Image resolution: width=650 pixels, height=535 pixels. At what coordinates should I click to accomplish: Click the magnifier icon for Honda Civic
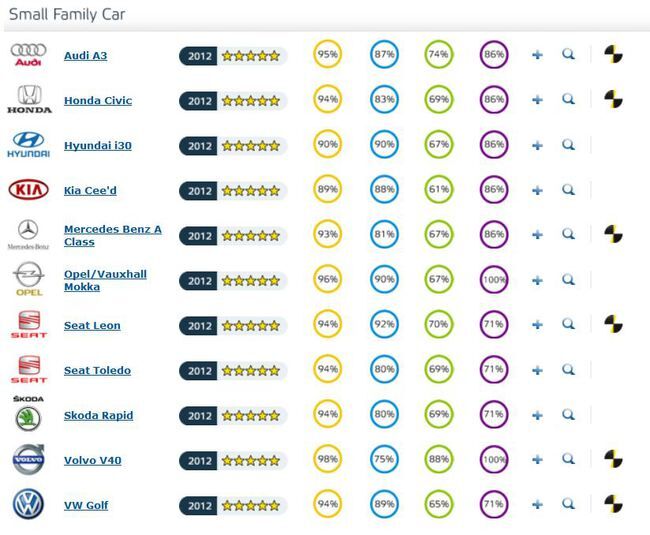(568, 100)
